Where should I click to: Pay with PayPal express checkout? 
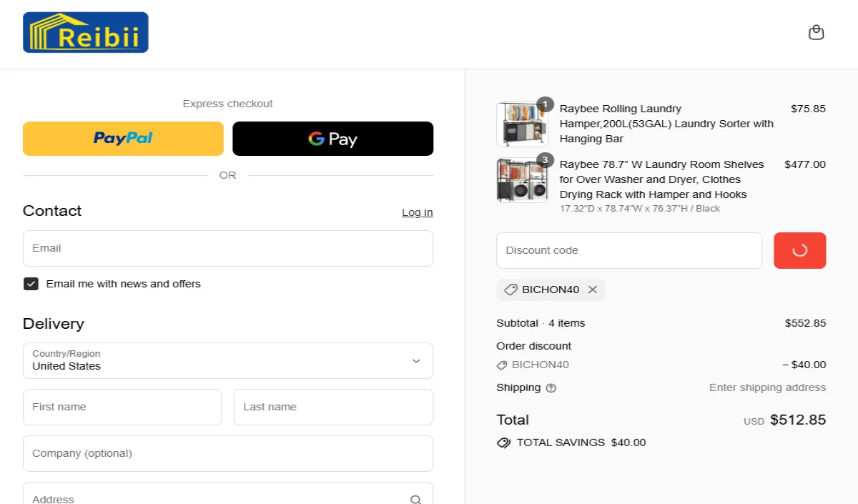[x=123, y=139]
